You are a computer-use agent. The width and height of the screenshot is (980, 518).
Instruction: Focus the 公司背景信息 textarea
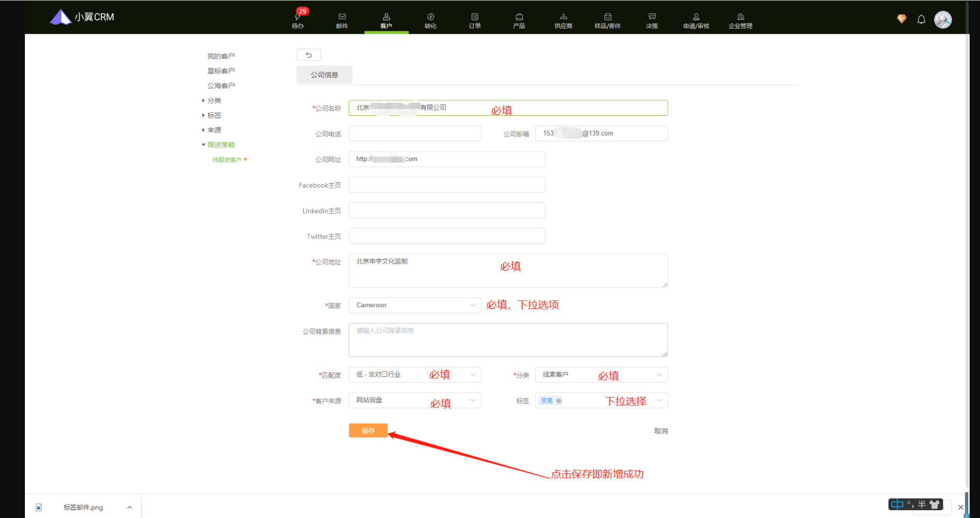pyautogui.click(x=508, y=340)
